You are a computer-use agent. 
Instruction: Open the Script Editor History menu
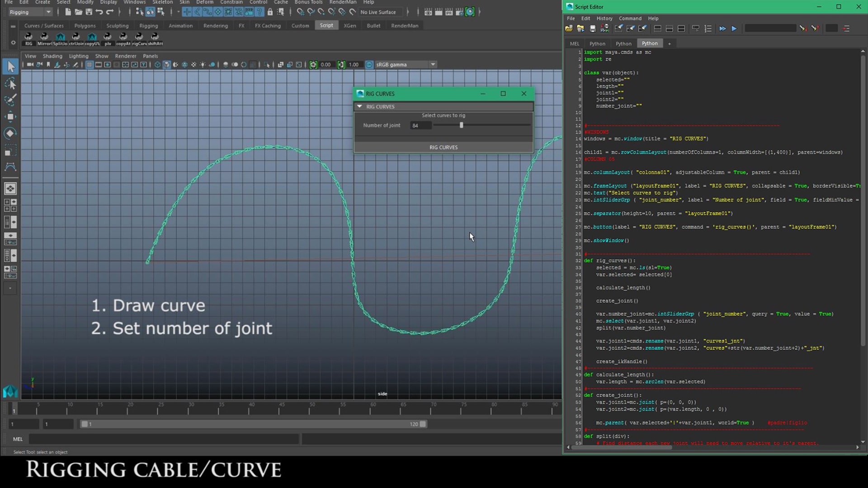[x=604, y=19]
